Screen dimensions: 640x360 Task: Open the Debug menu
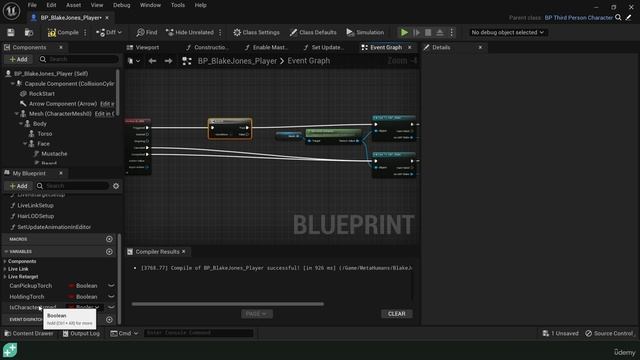121,5
